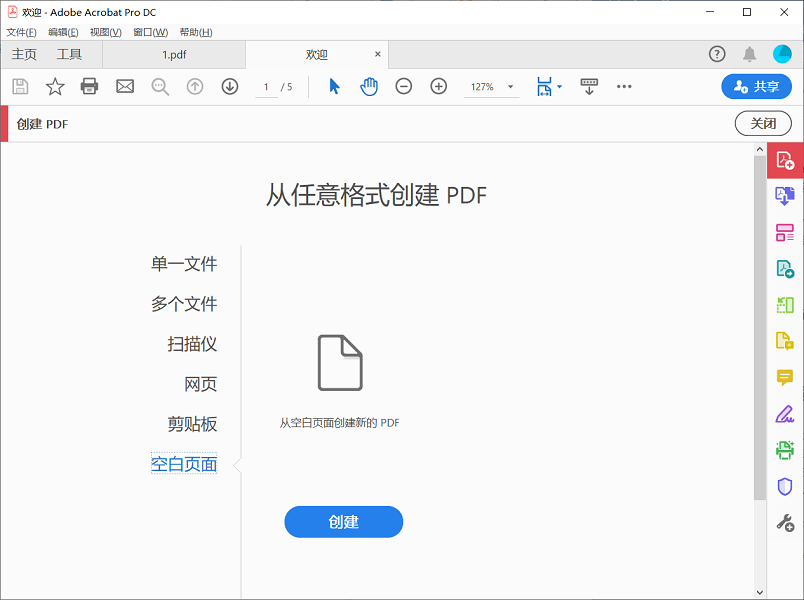Switch to the 工具 tab
This screenshot has height=600, width=804.
69,54
